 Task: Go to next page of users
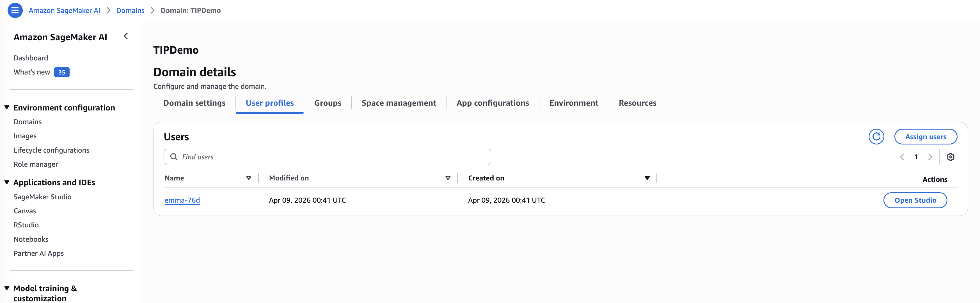(x=930, y=157)
